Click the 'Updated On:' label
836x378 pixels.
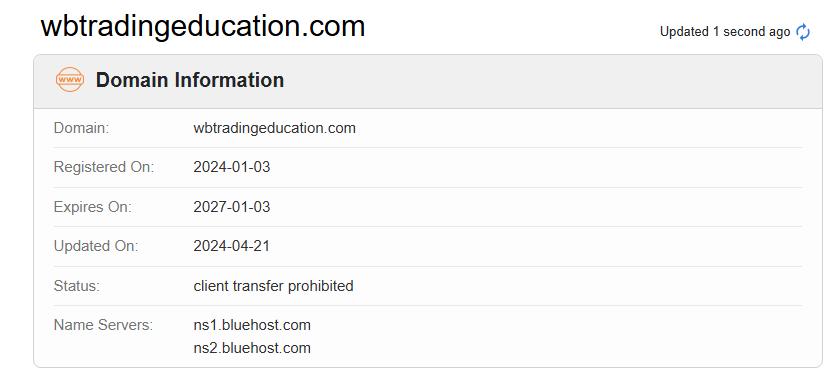click(x=95, y=246)
